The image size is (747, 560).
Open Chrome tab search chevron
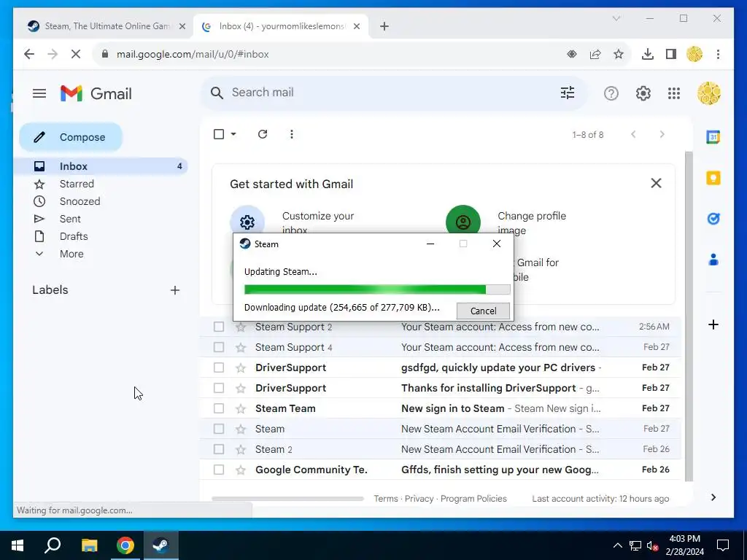tap(616, 18)
